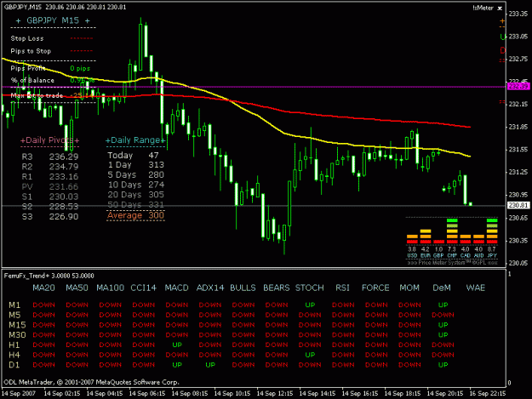Screen dimensions: 532x399
Task: Click the !sMeter expert advisor status icon
Action: pyautogui.click(x=500, y=9)
